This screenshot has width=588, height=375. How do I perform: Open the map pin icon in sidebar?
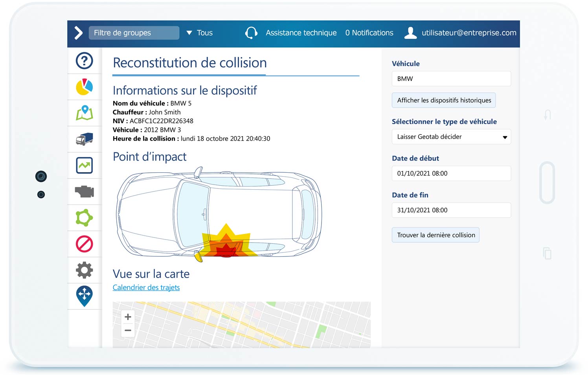[x=85, y=113]
